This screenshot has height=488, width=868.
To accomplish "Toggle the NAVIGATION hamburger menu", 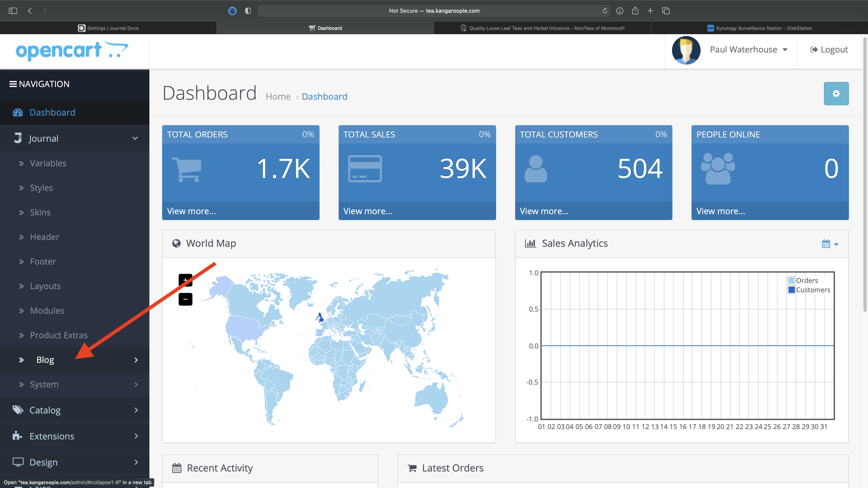I will pyautogui.click(x=13, y=84).
